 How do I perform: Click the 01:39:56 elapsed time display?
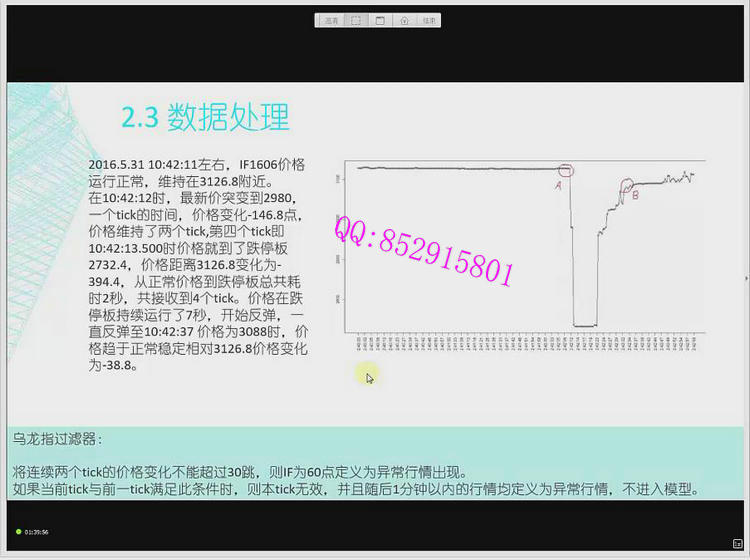[37, 531]
